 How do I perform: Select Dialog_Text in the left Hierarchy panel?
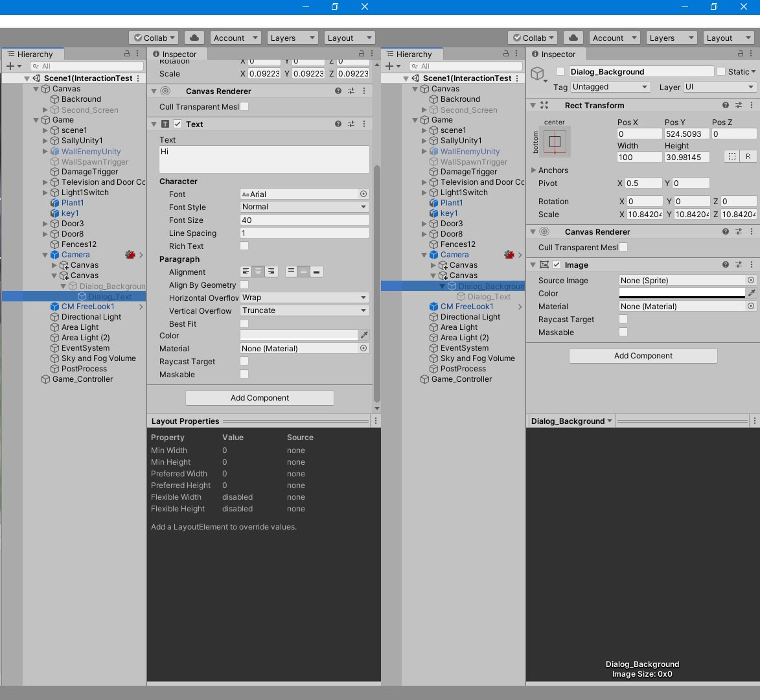(x=110, y=296)
